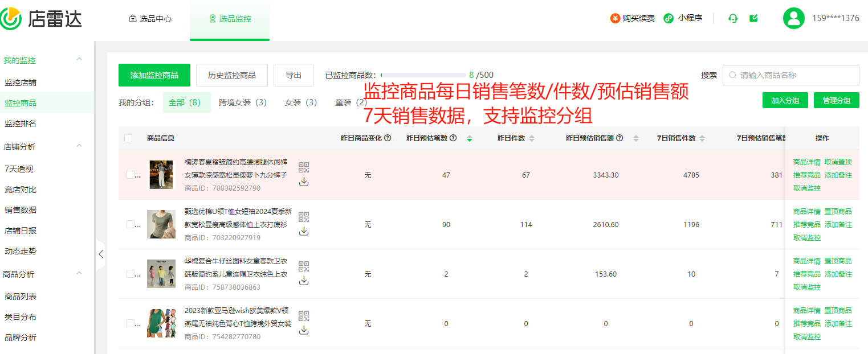The width and height of the screenshot is (868, 354).
Task: Click the customer service headset icon
Action: coord(733,18)
